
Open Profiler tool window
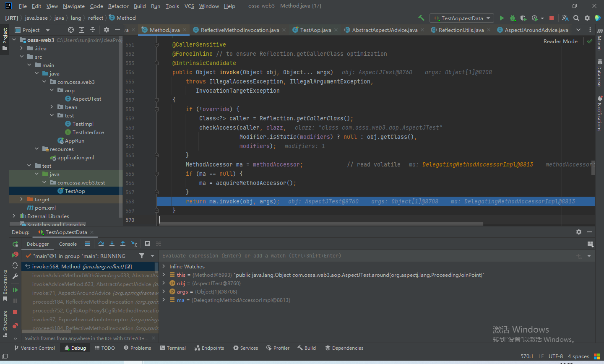[x=277, y=348]
